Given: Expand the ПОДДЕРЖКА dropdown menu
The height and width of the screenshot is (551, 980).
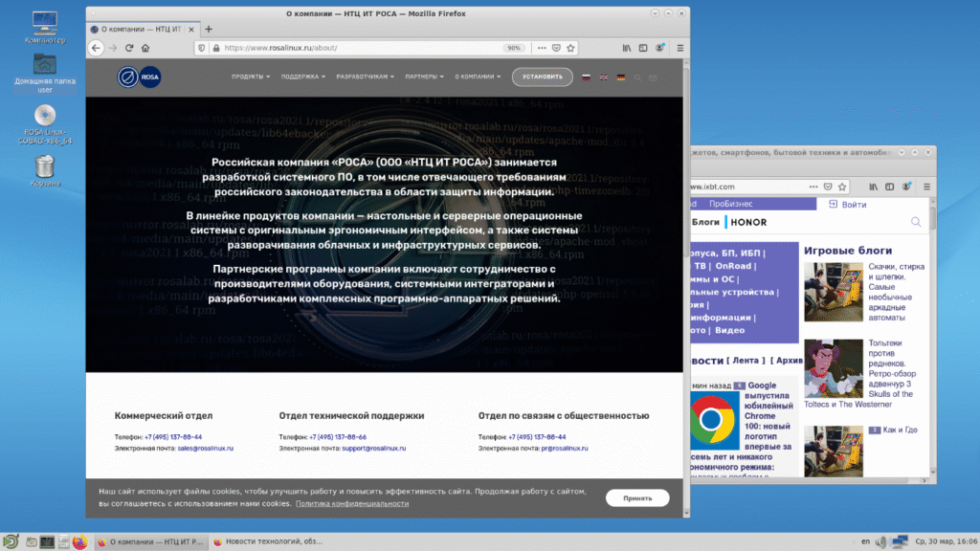Looking at the screenshot, I should [x=303, y=77].
